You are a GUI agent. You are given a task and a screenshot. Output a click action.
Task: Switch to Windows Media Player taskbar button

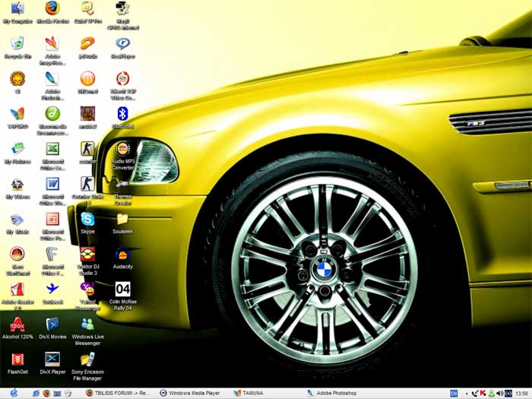tap(190, 393)
